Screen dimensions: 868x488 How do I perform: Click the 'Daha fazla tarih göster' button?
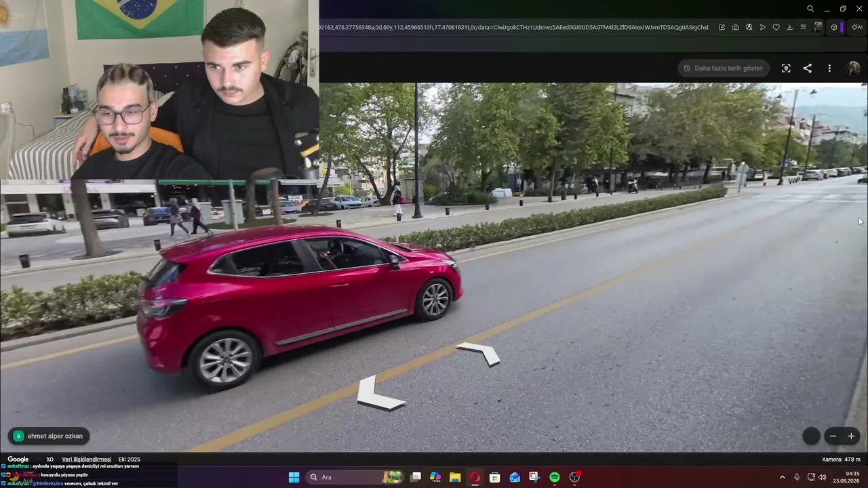[723, 68]
